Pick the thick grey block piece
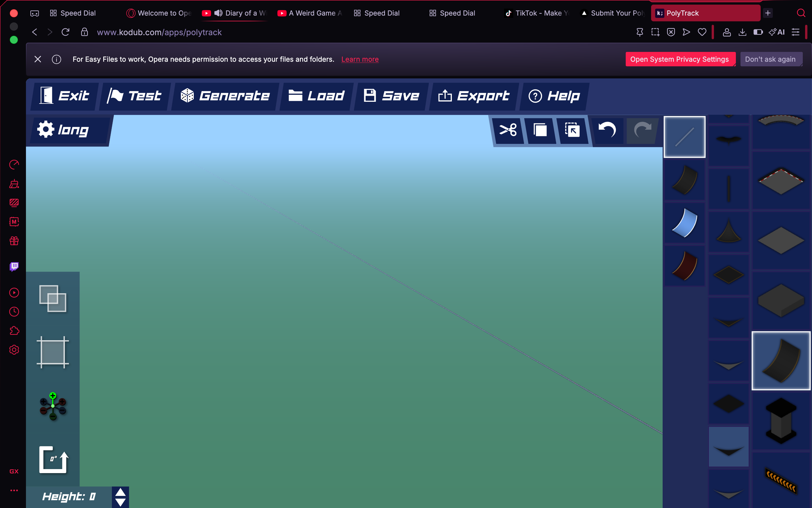The width and height of the screenshot is (812, 508). click(781, 301)
